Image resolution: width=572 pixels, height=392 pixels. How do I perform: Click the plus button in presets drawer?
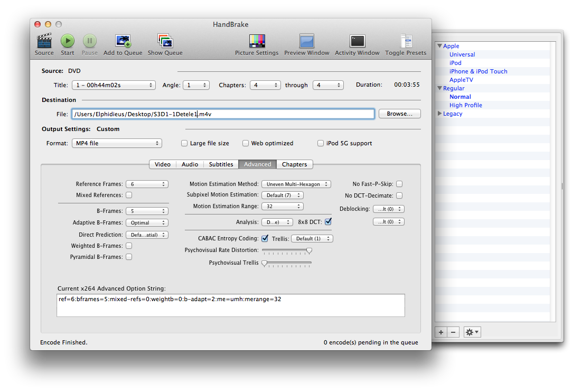click(441, 332)
